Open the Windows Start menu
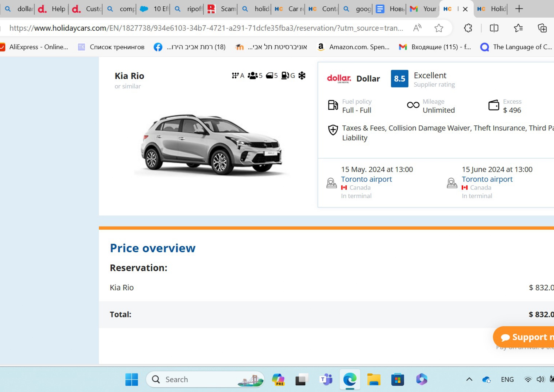This screenshot has width=554, height=392. point(131,379)
